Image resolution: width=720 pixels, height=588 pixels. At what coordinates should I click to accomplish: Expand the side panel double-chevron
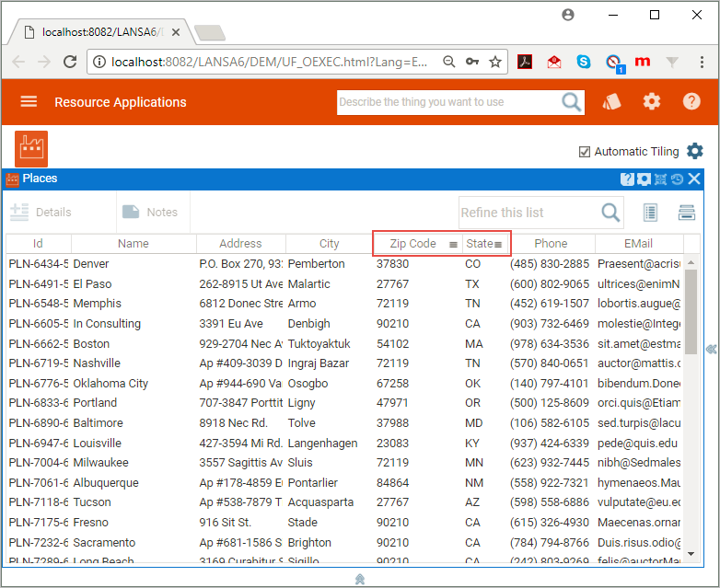(712, 350)
